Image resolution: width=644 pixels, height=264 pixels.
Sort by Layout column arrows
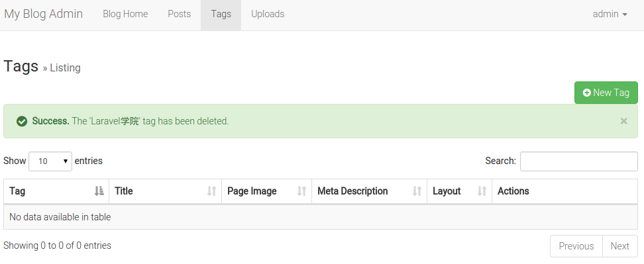click(482, 191)
